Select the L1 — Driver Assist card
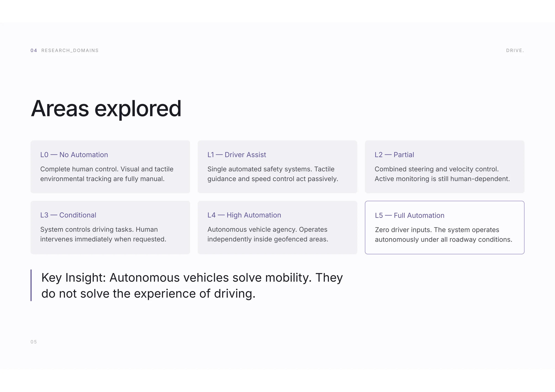Image resolution: width=555 pixels, height=392 pixels. point(277,167)
